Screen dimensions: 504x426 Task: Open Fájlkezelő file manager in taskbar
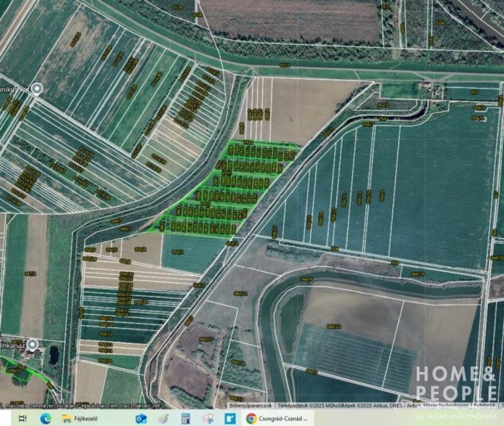[81, 419]
